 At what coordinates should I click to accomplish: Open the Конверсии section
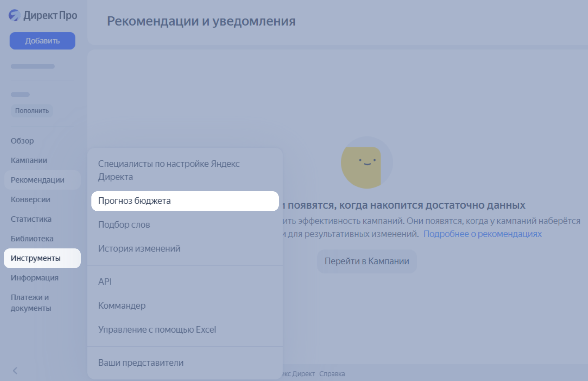tap(30, 199)
